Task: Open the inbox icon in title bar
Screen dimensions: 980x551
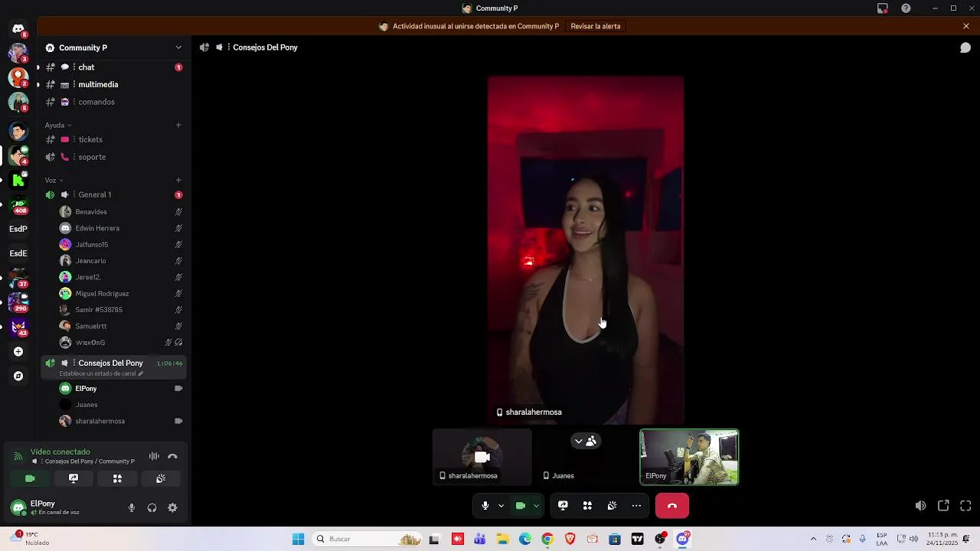Action: 883,8
